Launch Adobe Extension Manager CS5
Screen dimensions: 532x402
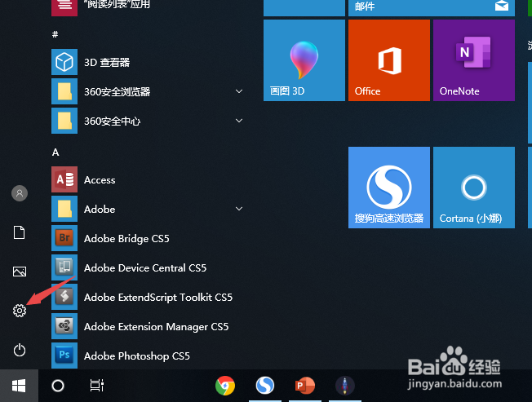click(x=148, y=326)
